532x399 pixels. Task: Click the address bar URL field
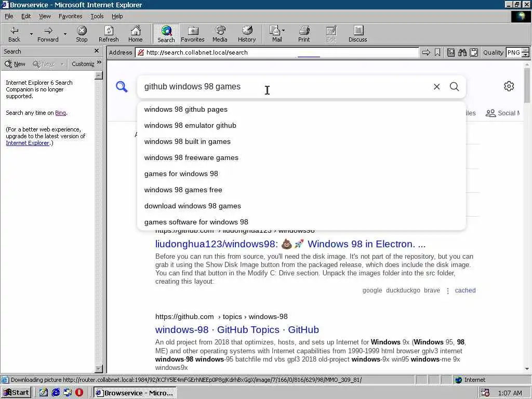coord(277,52)
